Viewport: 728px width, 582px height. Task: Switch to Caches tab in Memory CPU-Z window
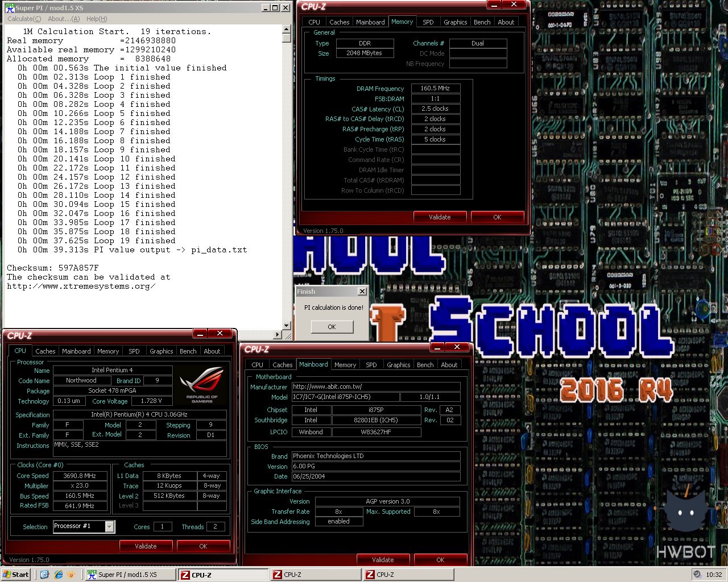pyautogui.click(x=340, y=22)
